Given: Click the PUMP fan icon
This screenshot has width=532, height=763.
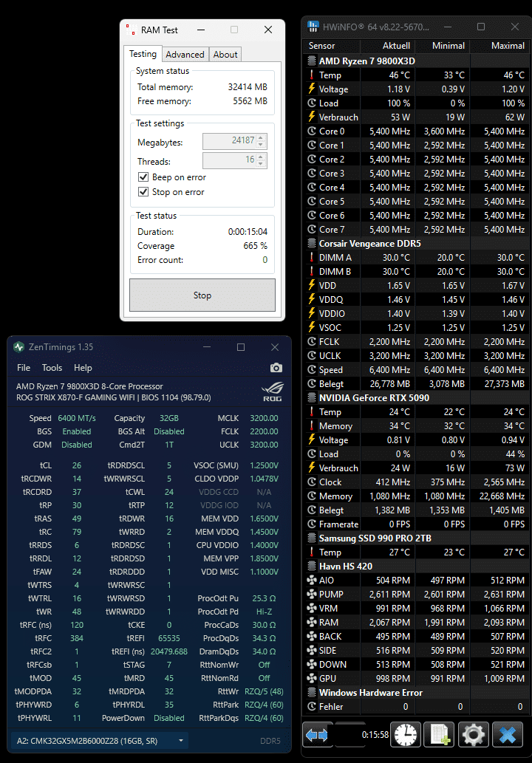Looking at the screenshot, I should click(312, 594).
